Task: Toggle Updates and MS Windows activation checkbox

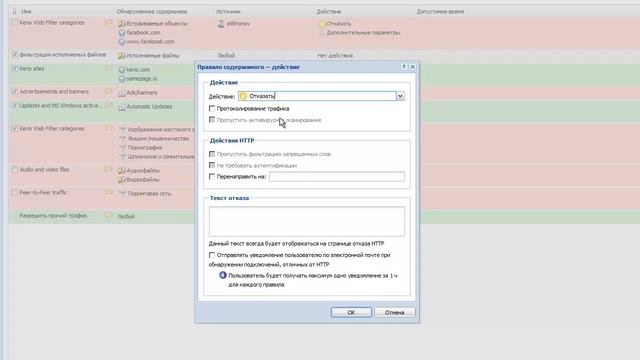Action: coord(15,106)
